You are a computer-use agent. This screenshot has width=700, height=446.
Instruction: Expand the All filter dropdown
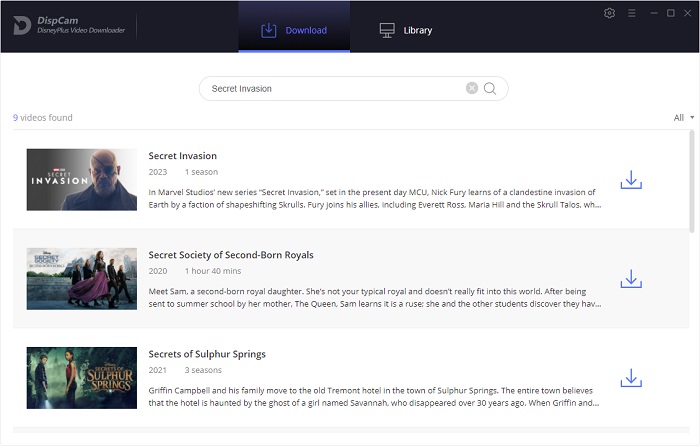click(684, 118)
